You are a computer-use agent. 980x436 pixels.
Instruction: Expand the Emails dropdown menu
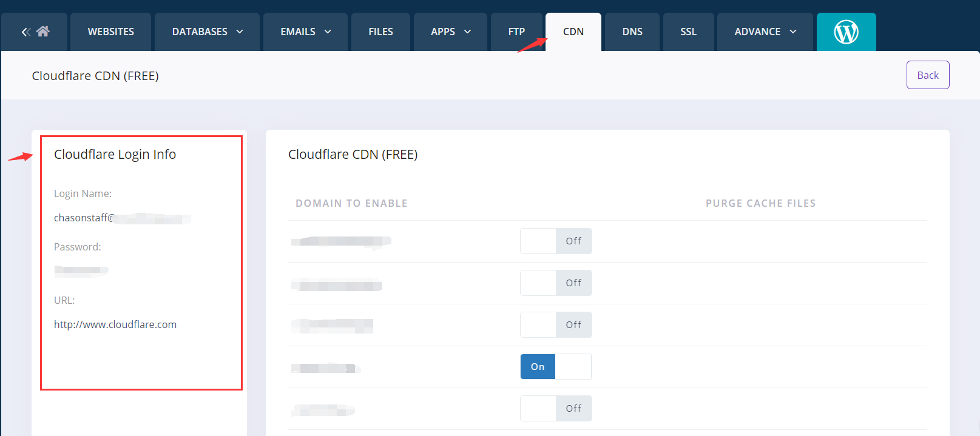coord(305,32)
